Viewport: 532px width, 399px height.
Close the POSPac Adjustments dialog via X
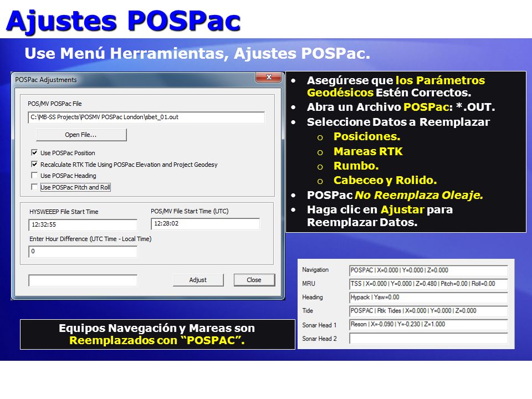(268, 78)
